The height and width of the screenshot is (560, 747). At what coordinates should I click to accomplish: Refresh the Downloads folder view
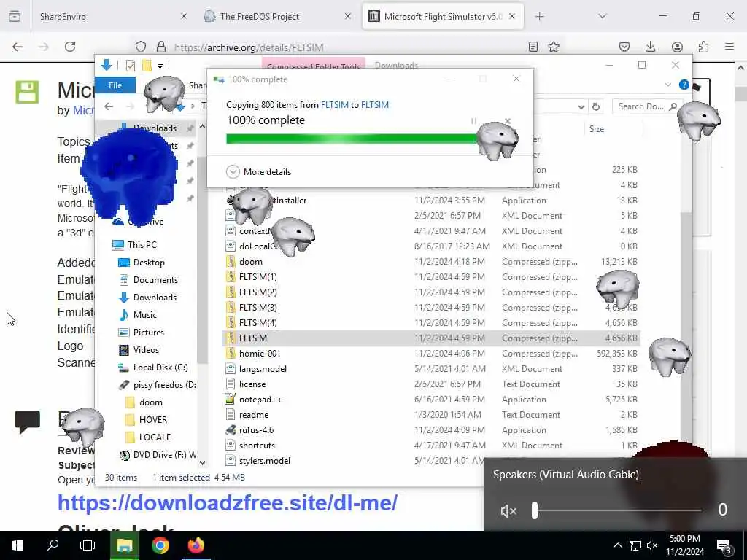click(596, 106)
